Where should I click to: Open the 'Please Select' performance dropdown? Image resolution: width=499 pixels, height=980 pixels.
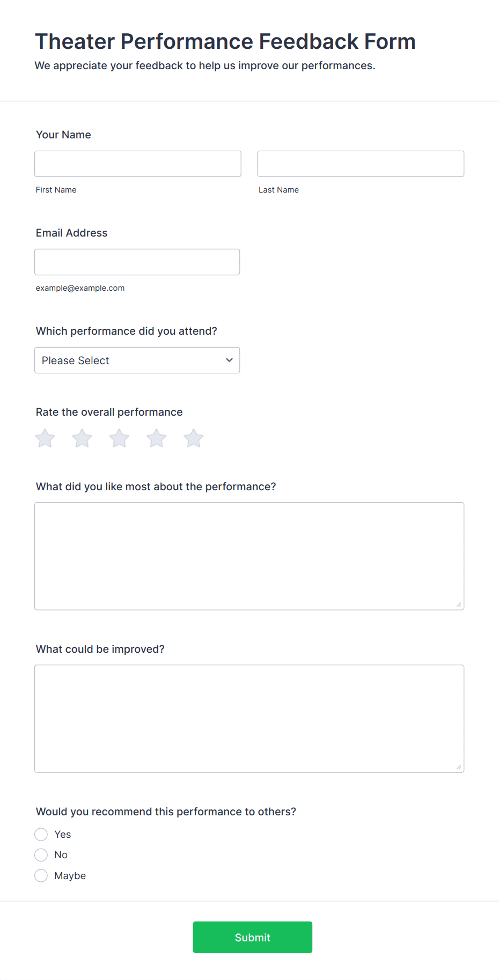click(x=137, y=360)
